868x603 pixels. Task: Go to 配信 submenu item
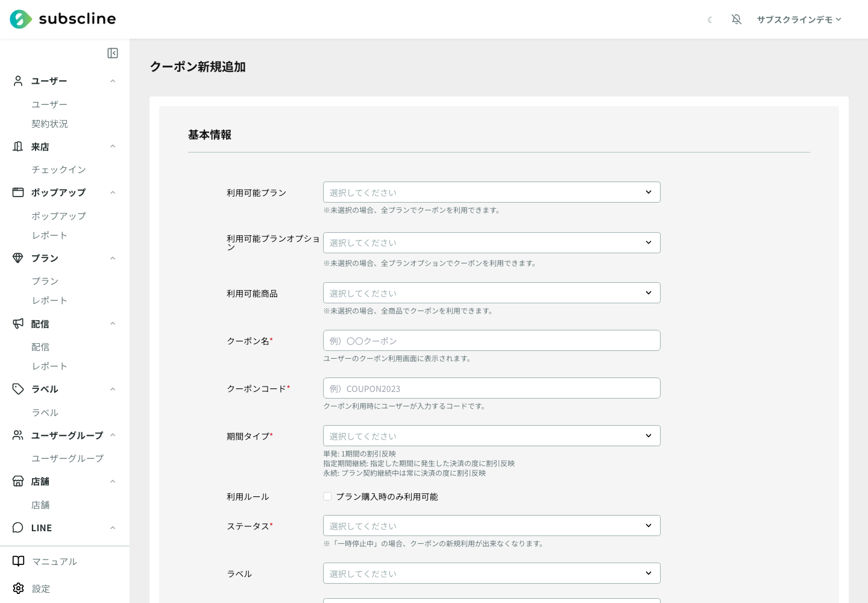point(40,347)
